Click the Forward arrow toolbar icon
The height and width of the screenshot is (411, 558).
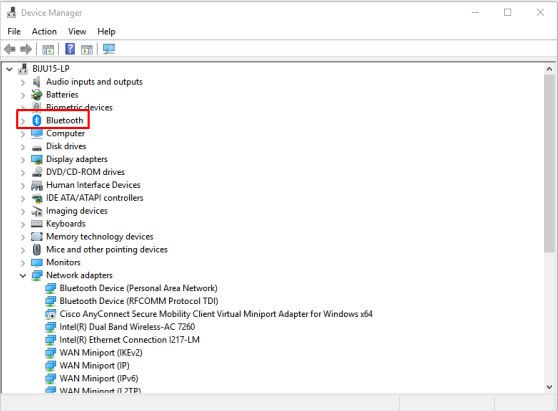tap(26, 49)
